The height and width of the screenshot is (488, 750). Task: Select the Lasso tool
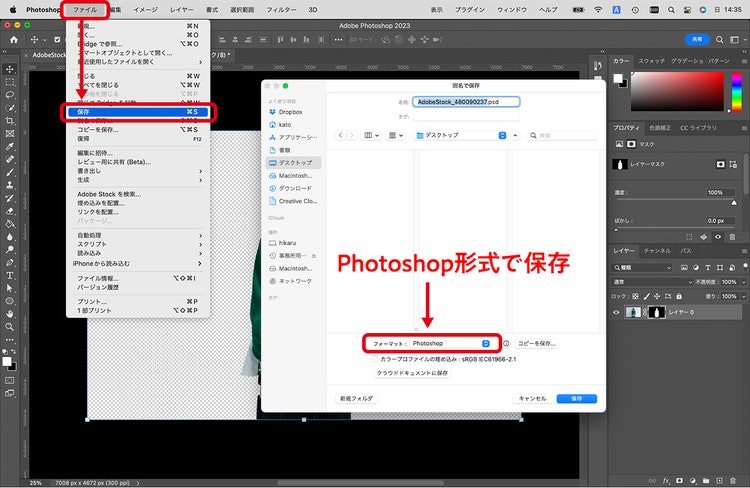10,95
